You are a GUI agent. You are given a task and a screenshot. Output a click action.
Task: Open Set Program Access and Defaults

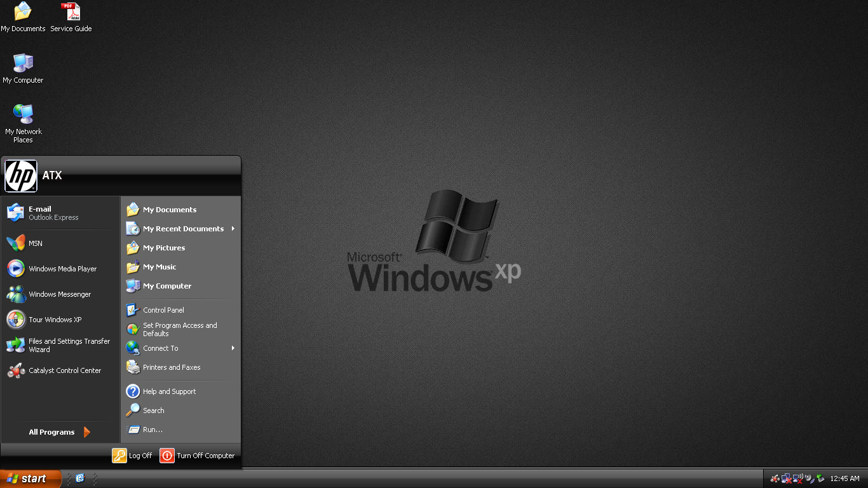[180, 329]
